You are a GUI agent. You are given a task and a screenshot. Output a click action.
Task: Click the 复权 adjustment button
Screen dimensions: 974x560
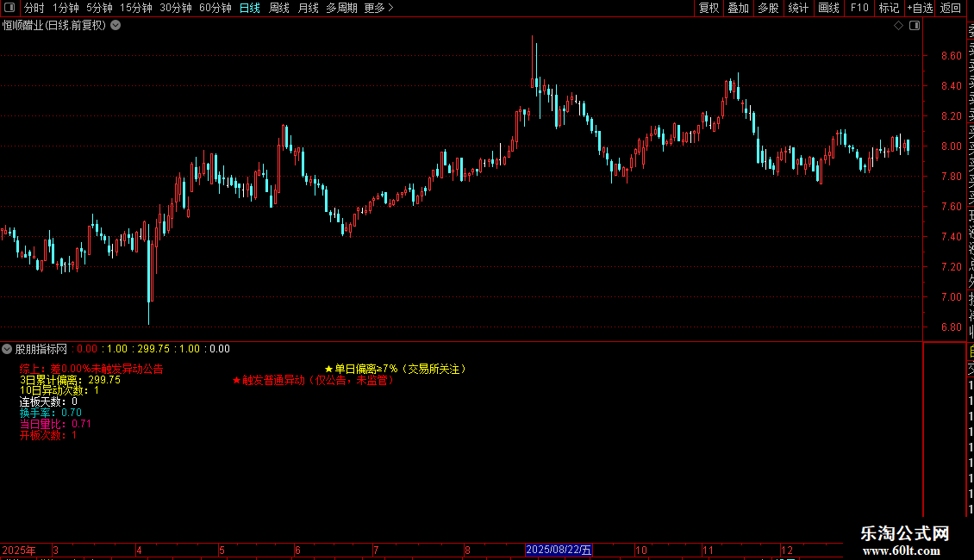pos(709,8)
